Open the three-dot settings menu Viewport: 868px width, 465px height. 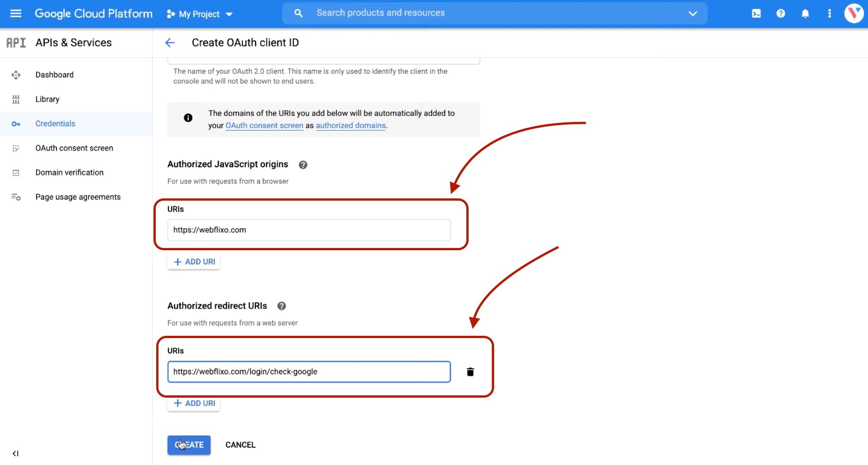(x=829, y=14)
